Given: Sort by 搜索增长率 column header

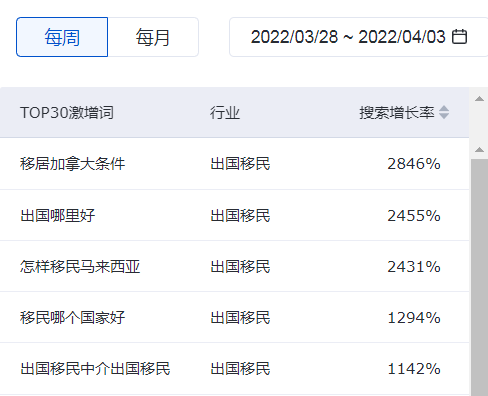Looking at the screenshot, I should point(397,113).
